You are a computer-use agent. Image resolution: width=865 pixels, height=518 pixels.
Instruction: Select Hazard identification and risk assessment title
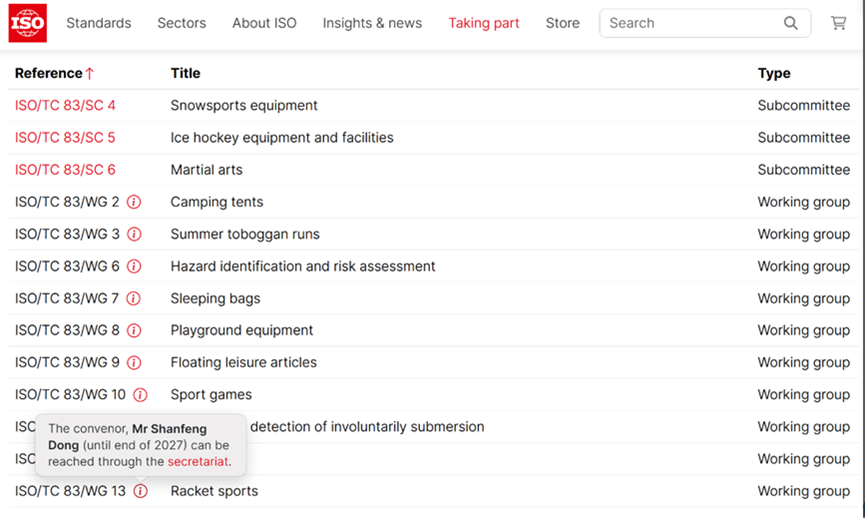[x=303, y=266]
